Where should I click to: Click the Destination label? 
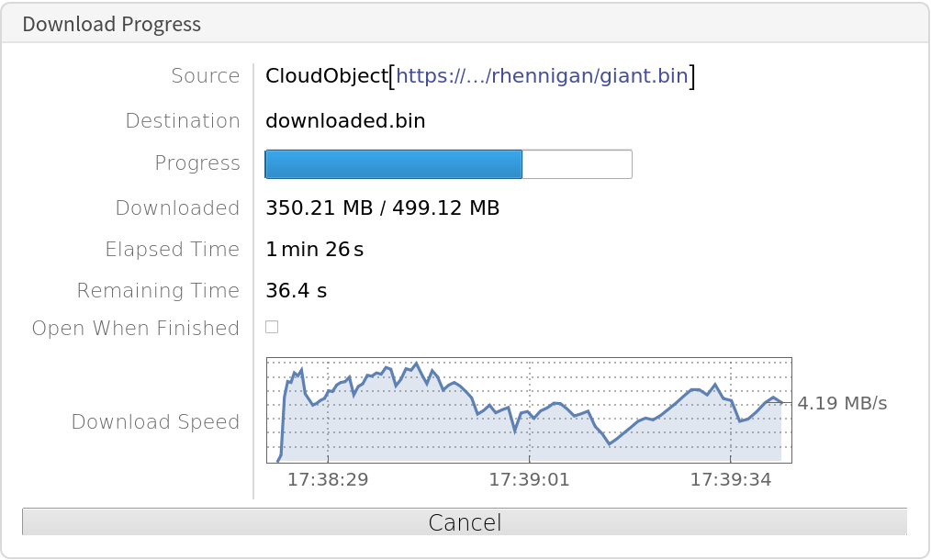tap(182, 121)
